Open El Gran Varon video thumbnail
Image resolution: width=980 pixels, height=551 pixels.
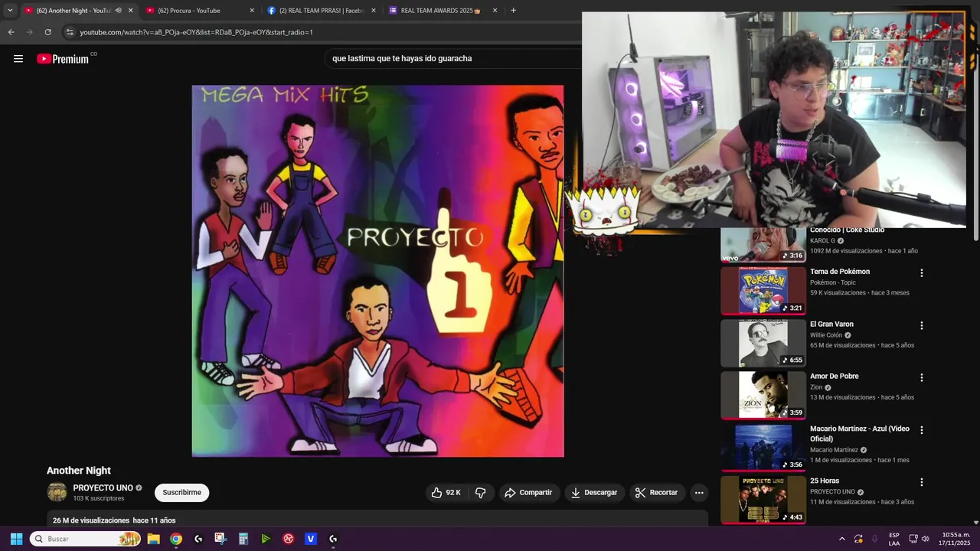click(763, 343)
